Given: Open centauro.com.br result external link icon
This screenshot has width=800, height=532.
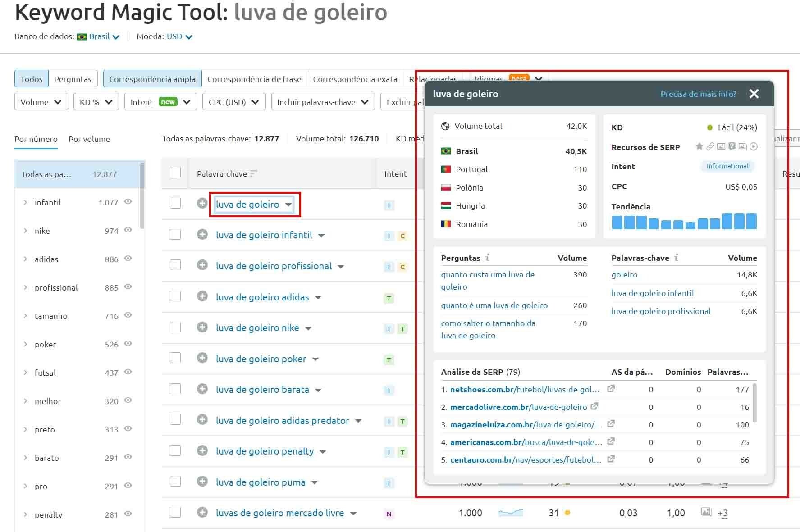Looking at the screenshot, I should coord(611,459).
